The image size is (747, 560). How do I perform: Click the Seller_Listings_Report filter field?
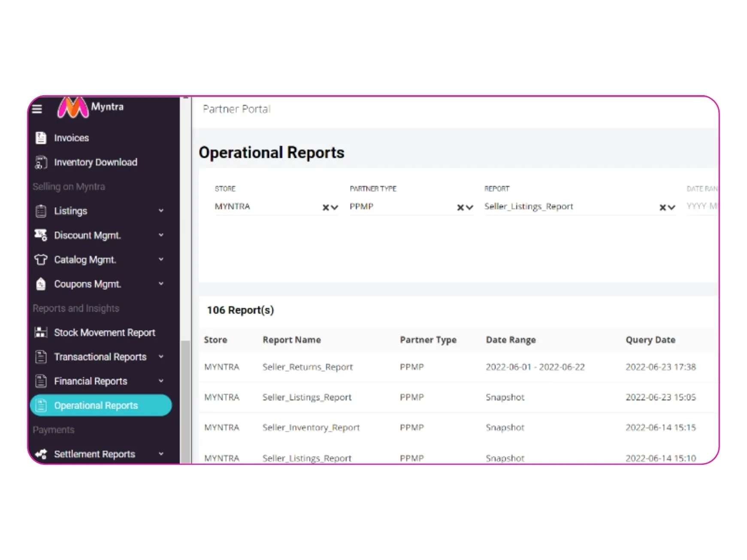click(580, 207)
